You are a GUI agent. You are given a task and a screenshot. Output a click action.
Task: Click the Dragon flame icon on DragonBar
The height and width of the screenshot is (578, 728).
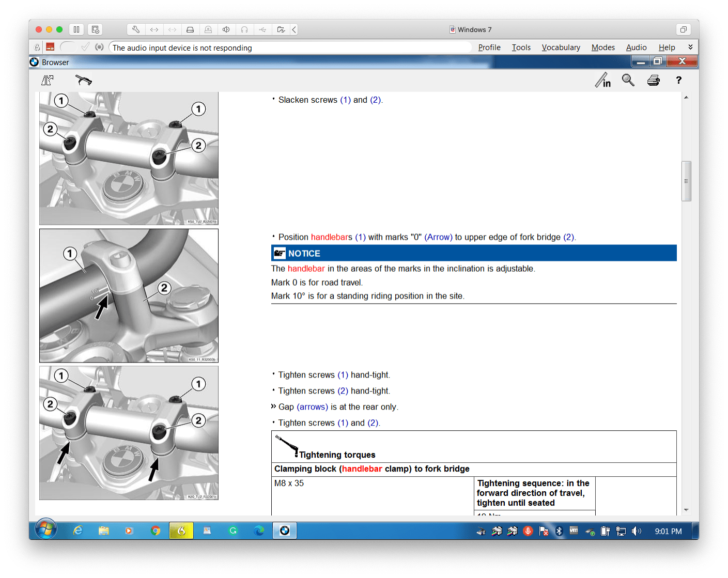[37, 47]
